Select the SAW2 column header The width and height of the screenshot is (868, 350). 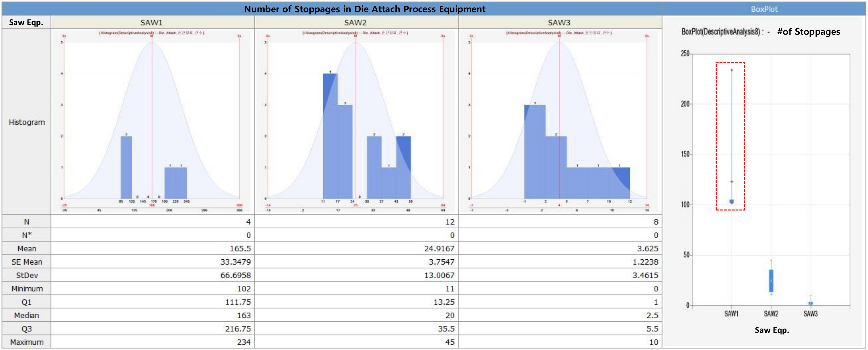point(355,23)
